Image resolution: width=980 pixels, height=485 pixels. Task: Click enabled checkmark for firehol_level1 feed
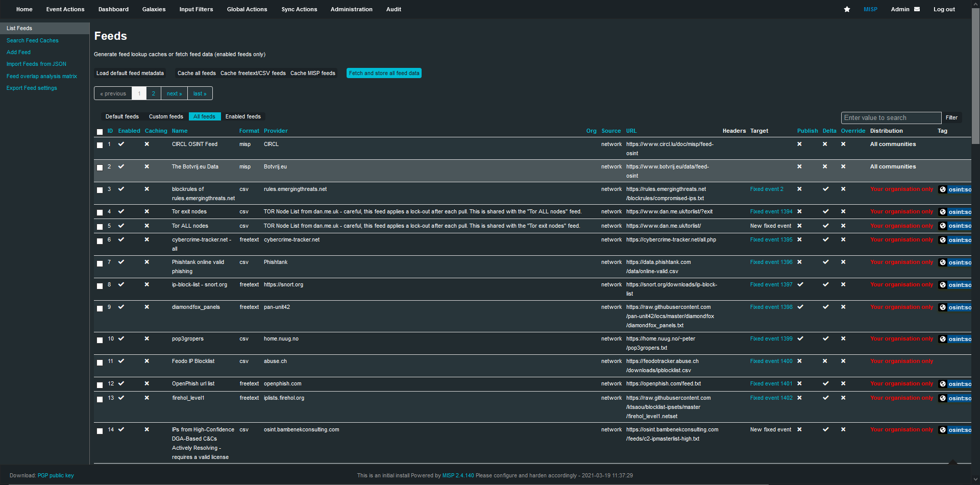(121, 398)
